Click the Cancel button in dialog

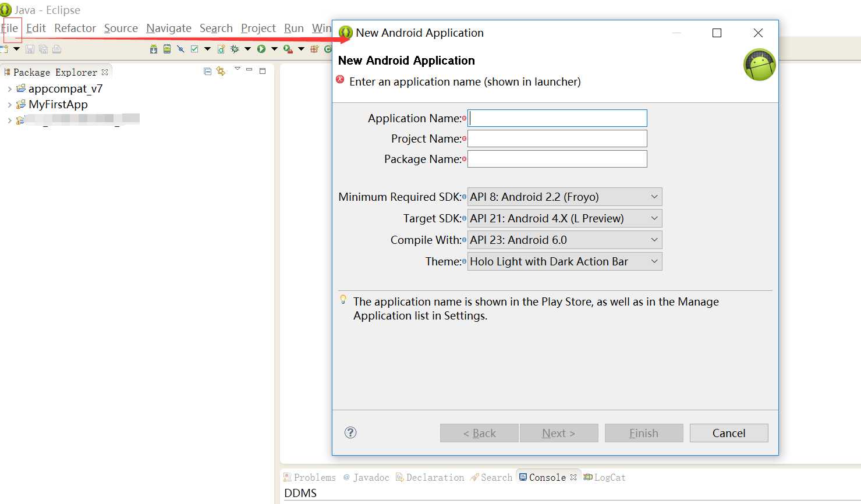point(729,433)
